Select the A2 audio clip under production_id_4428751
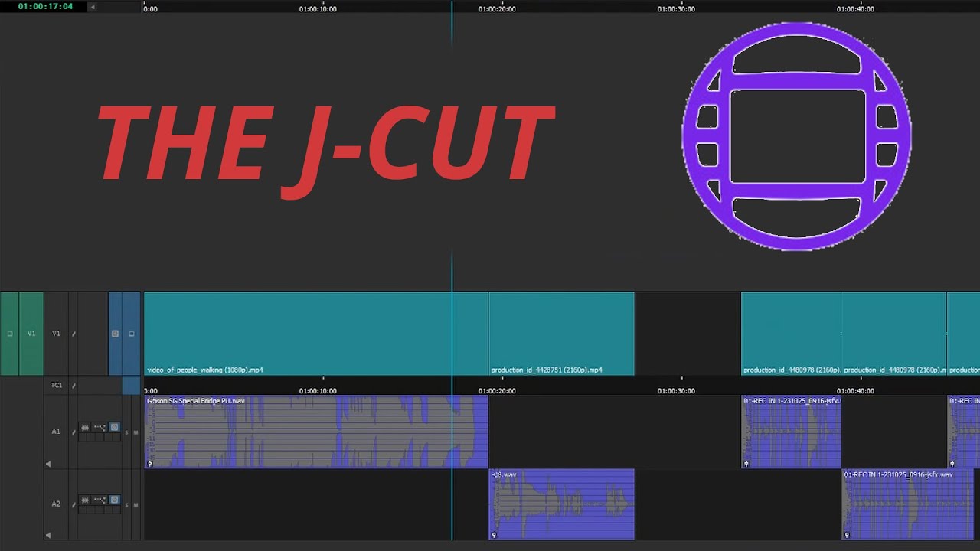Screen dimensions: 980x551 pyautogui.click(x=561, y=504)
